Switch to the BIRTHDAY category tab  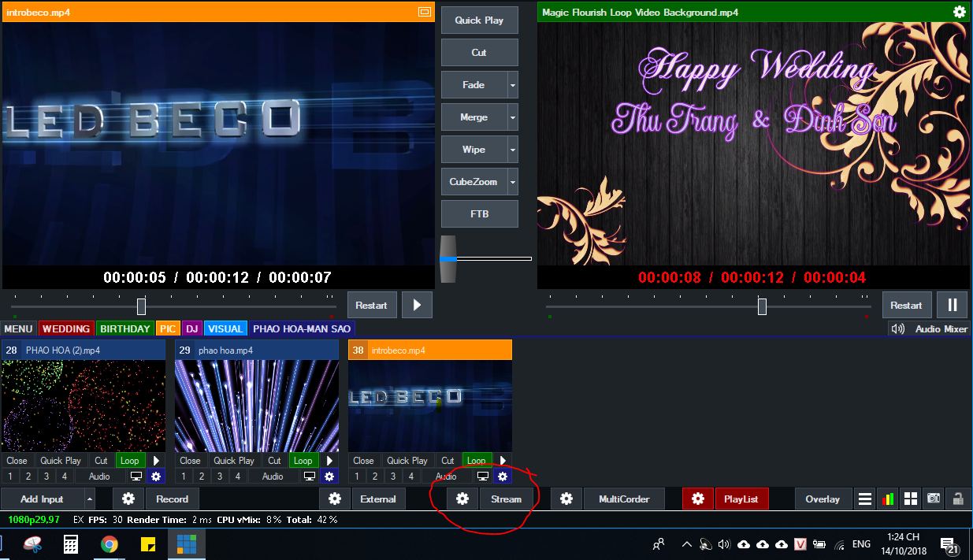[x=124, y=328]
